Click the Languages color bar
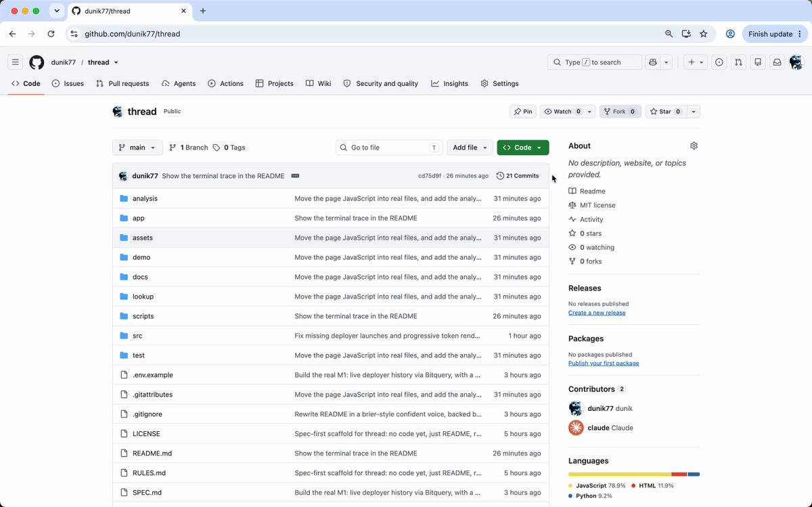Image resolution: width=812 pixels, height=507 pixels. tap(634, 474)
